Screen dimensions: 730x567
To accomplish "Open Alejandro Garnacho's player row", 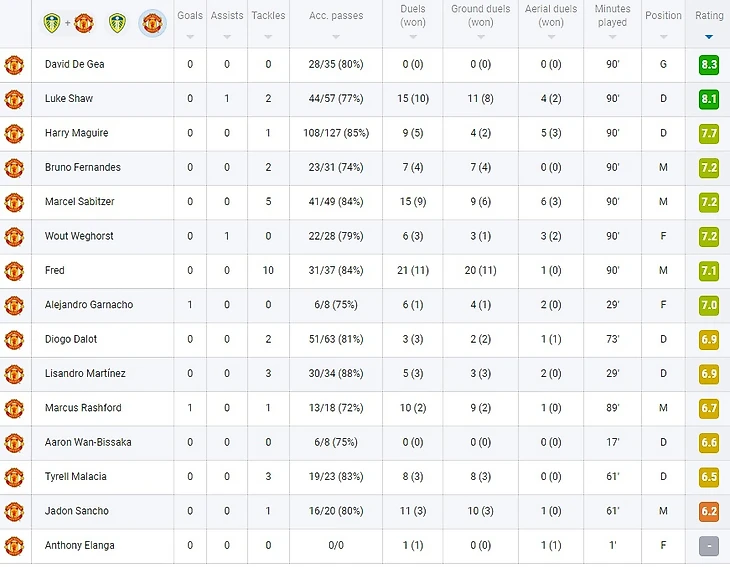I will point(89,305).
